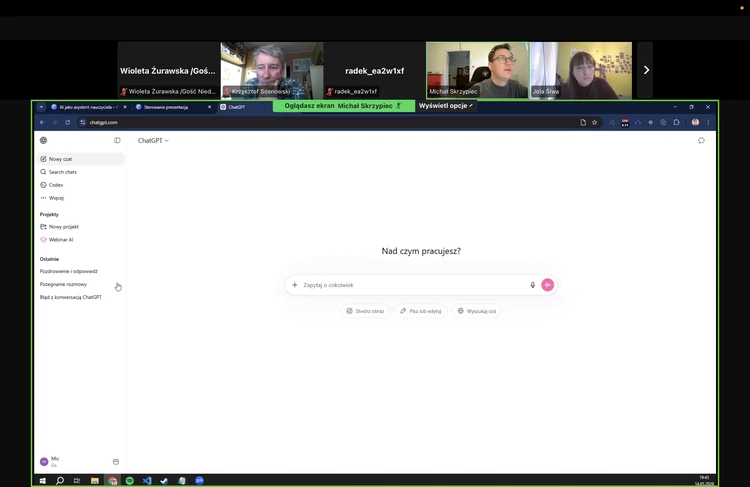Start voice mode with pink button
The image size is (750, 487).
548,285
